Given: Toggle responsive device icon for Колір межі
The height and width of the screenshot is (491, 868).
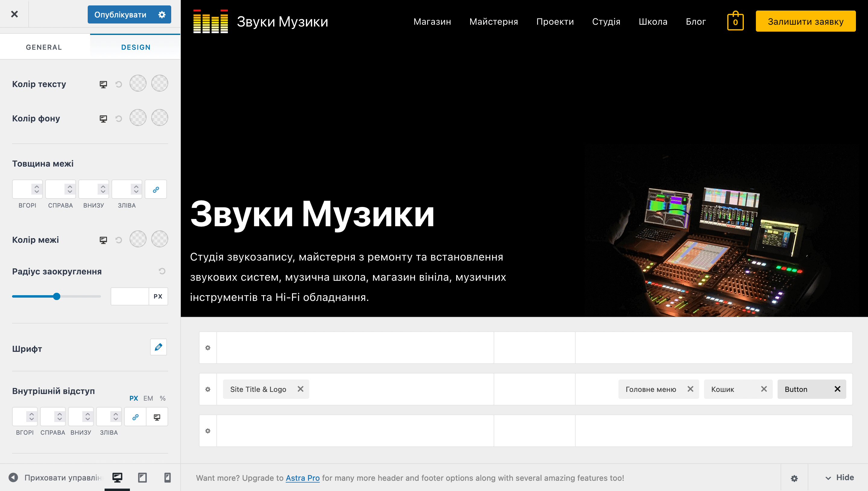Looking at the screenshot, I should [x=103, y=240].
